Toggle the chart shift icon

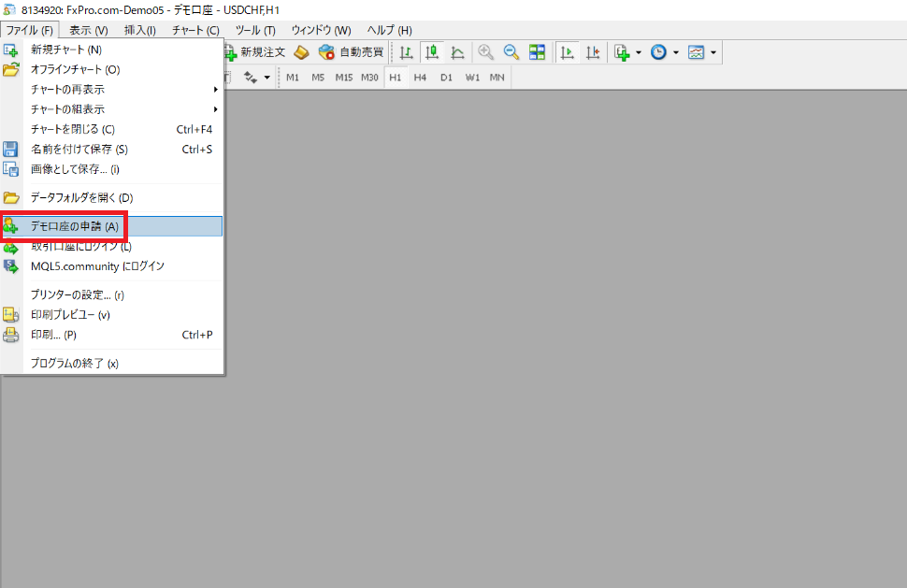[593, 52]
